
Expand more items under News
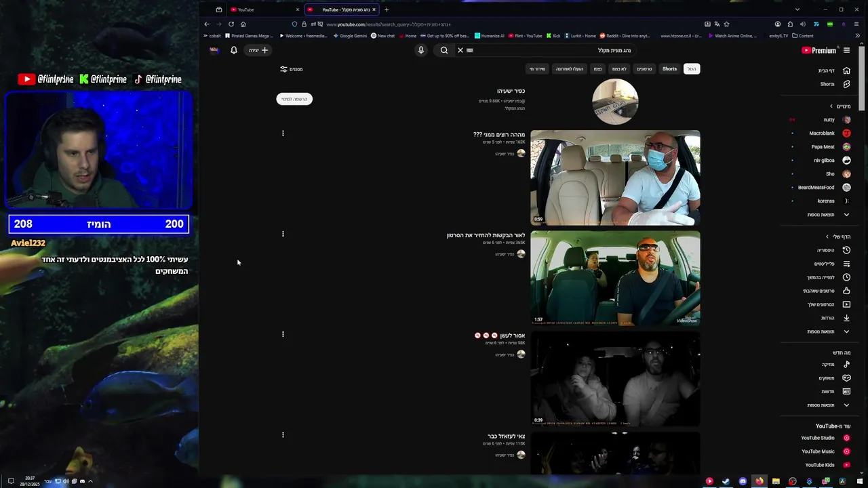827,405
